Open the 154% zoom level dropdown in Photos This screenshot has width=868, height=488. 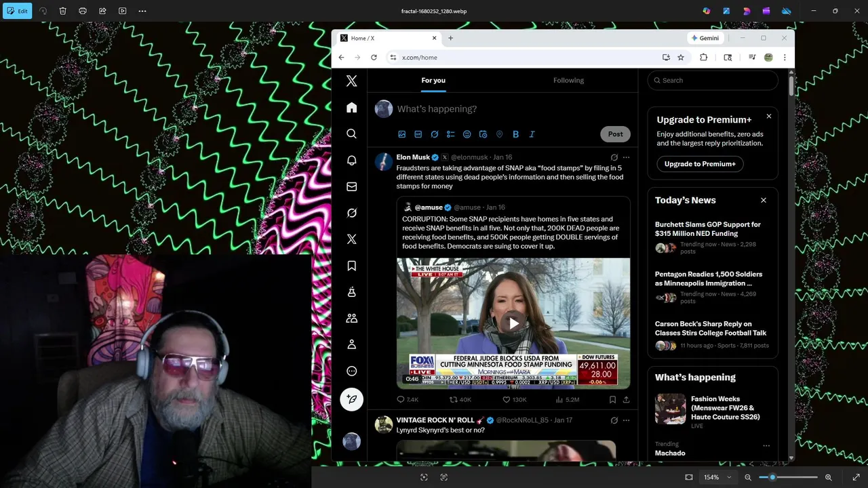[x=717, y=477]
